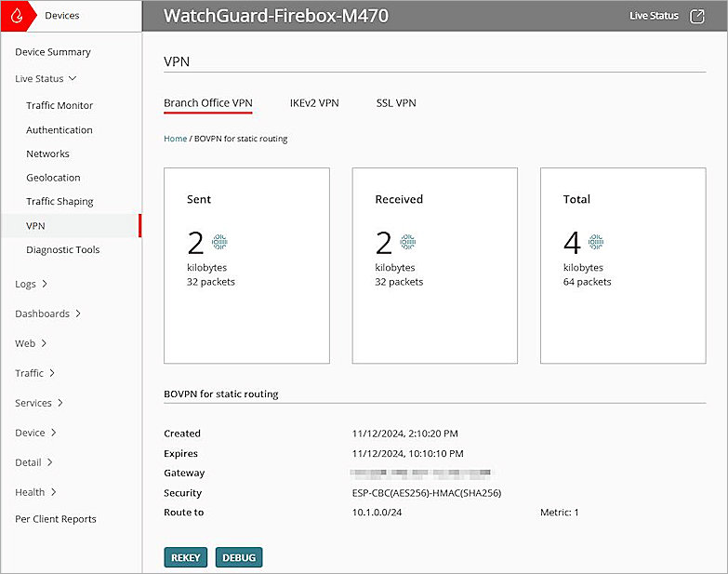Click the data icon in the Sent card
This screenshot has width=728, height=574.
(x=219, y=242)
